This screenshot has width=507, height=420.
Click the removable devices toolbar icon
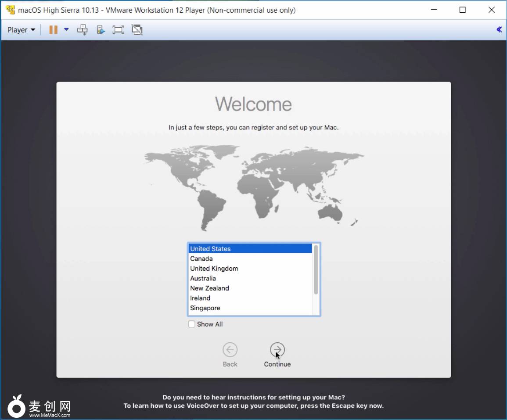(101, 30)
